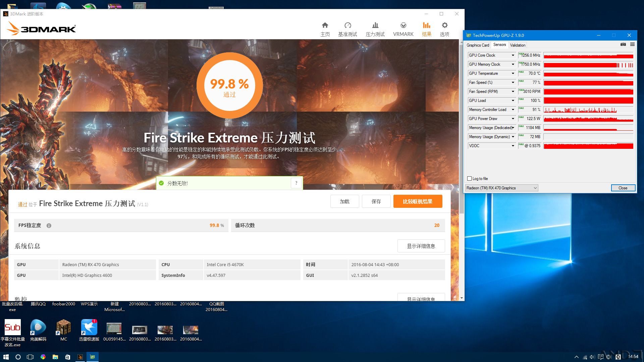This screenshot has width=644, height=362.
Task: Switch to GPU-Z Graphics Card tab
Action: 478,45
